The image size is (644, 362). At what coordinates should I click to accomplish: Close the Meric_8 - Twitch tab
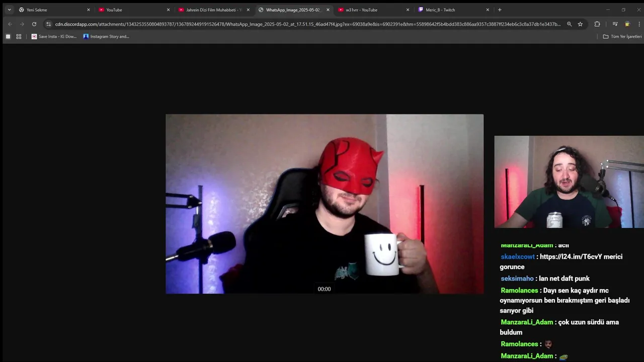(488, 10)
